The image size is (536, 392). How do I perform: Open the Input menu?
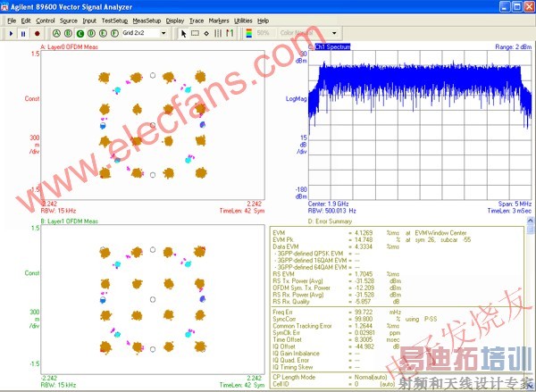click(x=89, y=21)
